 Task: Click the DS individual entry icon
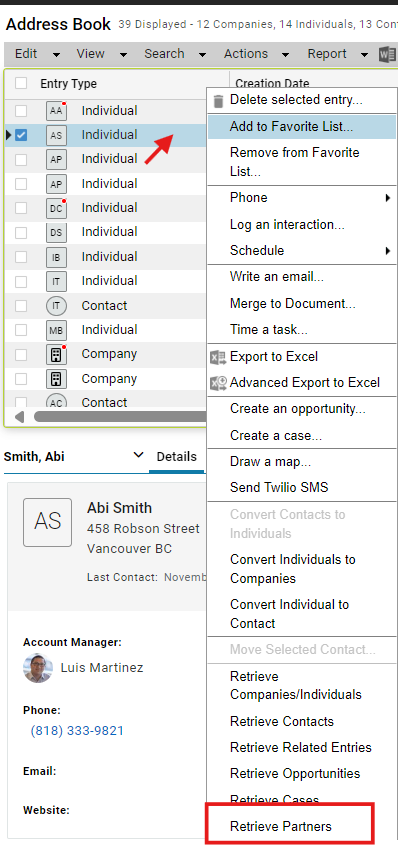tap(57, 233)
